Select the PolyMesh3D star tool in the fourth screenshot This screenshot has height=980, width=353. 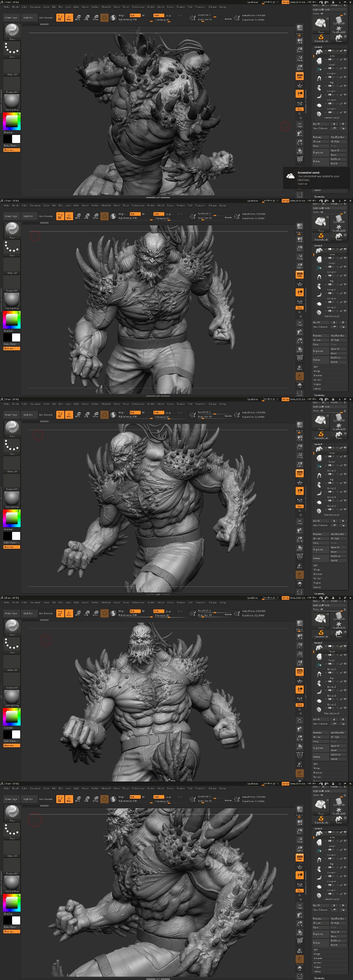[339, 626]
